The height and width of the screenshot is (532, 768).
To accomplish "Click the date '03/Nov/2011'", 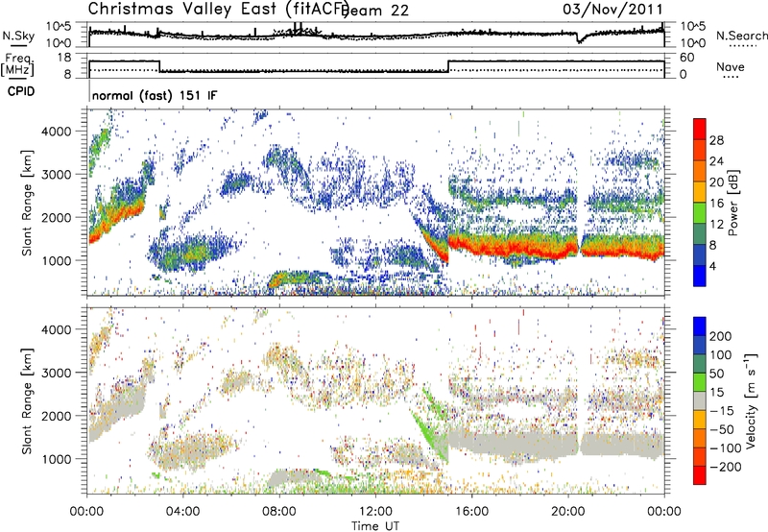I will click(612, 10).
